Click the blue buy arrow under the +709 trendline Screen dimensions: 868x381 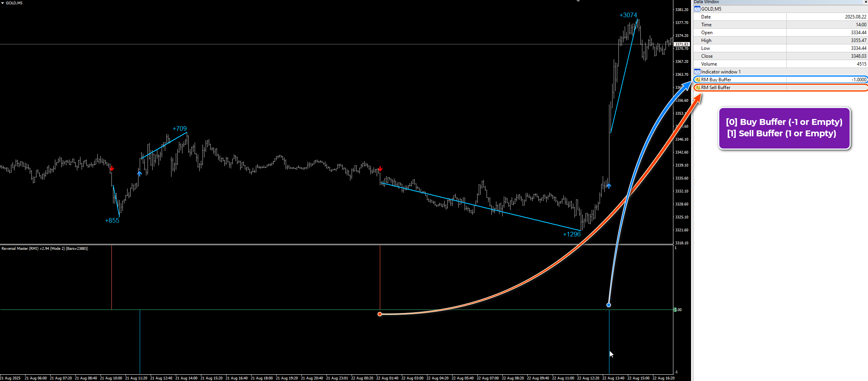pyautogui.click(x=140, y=174)
